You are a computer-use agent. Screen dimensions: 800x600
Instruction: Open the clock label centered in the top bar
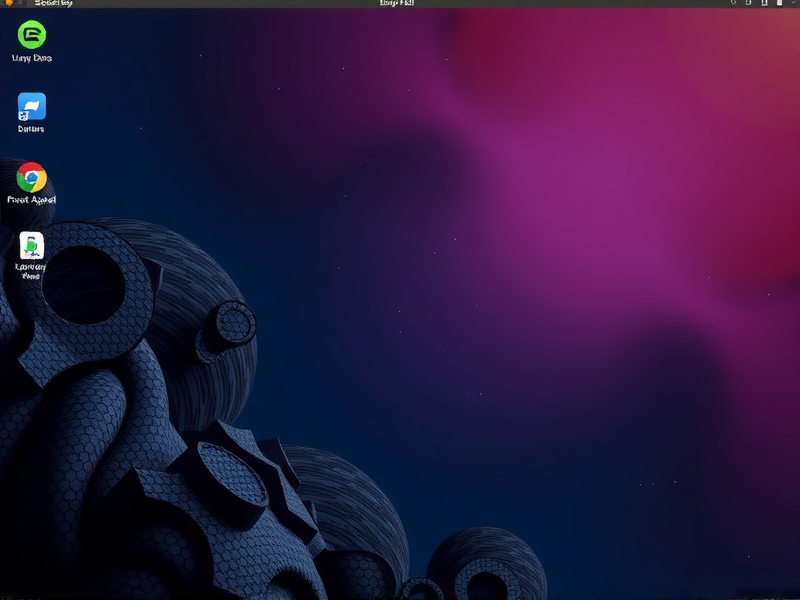(x=397, y=4)
